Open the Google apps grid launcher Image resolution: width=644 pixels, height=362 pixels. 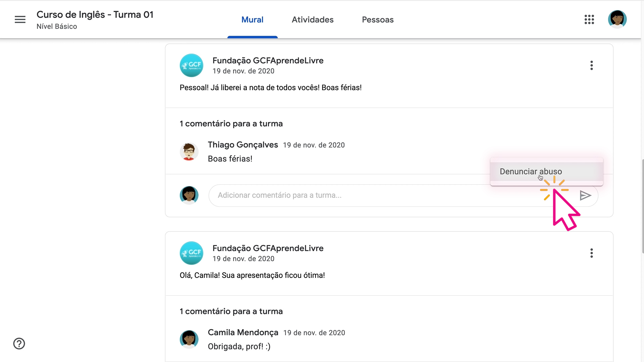pos(589,19)
